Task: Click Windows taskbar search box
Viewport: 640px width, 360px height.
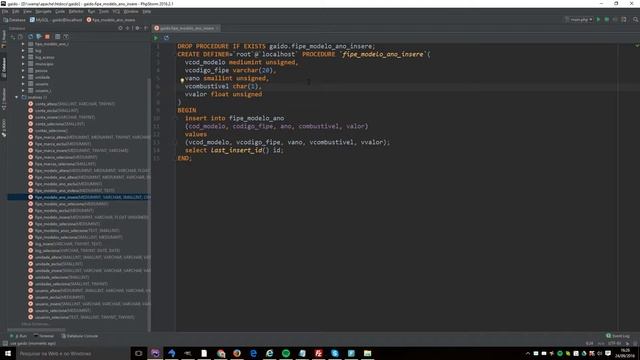Action: (73, 353)
